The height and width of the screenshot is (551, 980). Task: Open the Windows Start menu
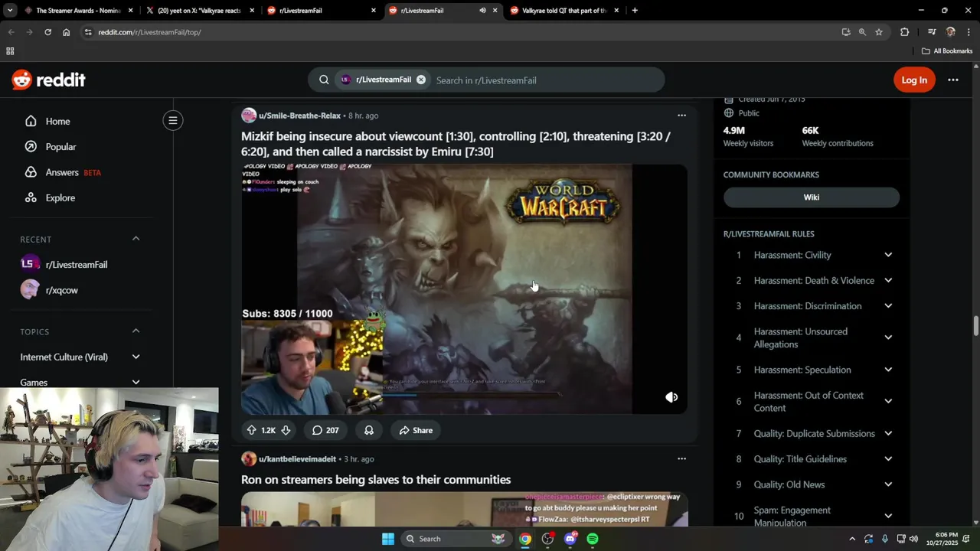point(388,539)
